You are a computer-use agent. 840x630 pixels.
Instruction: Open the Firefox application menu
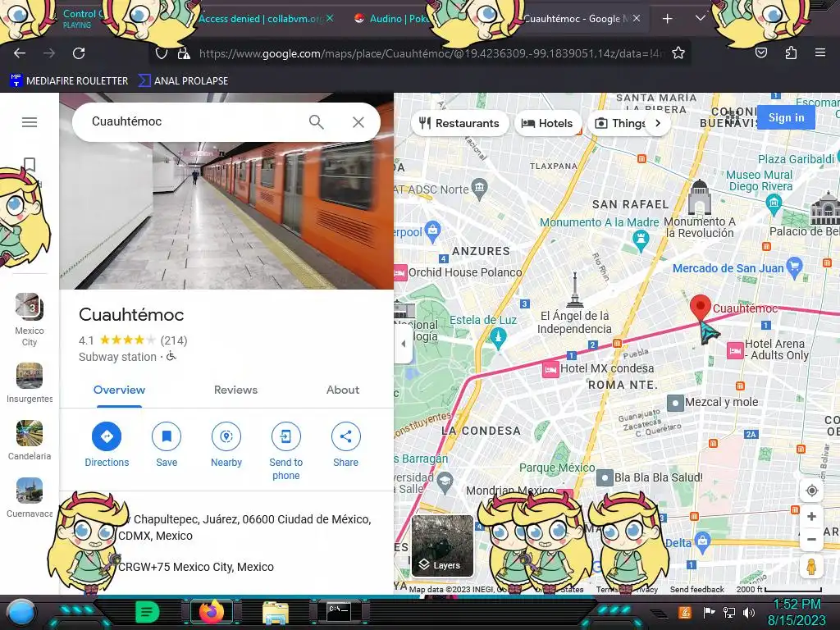[x=820, y=52]
